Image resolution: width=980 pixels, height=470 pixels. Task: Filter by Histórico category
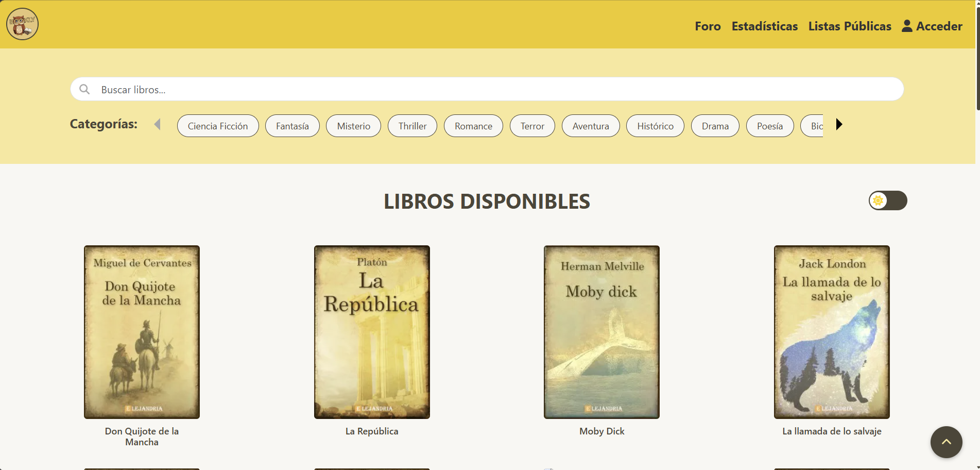point(655,126)
